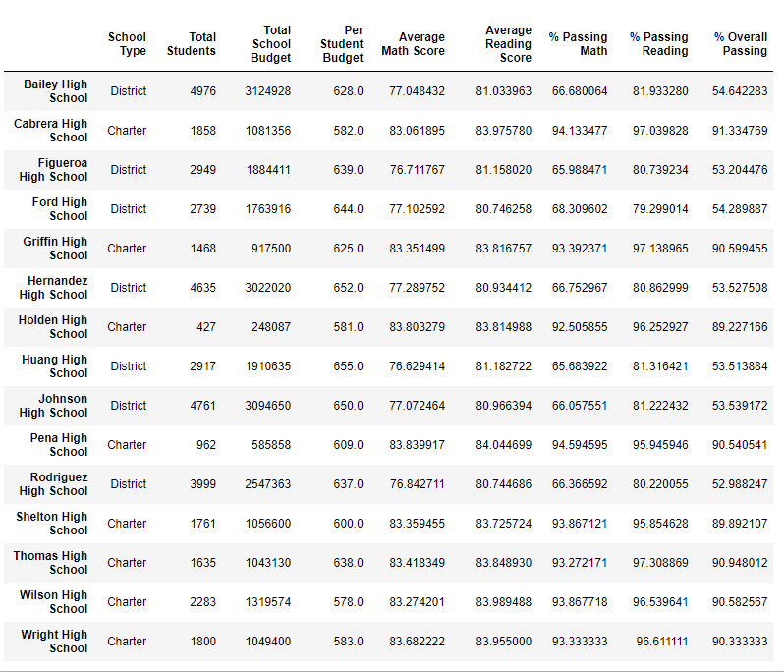Click the % Overall Passing header
Image resolution: width=784 pixels, height=672 pixels.
coord(741,44)
